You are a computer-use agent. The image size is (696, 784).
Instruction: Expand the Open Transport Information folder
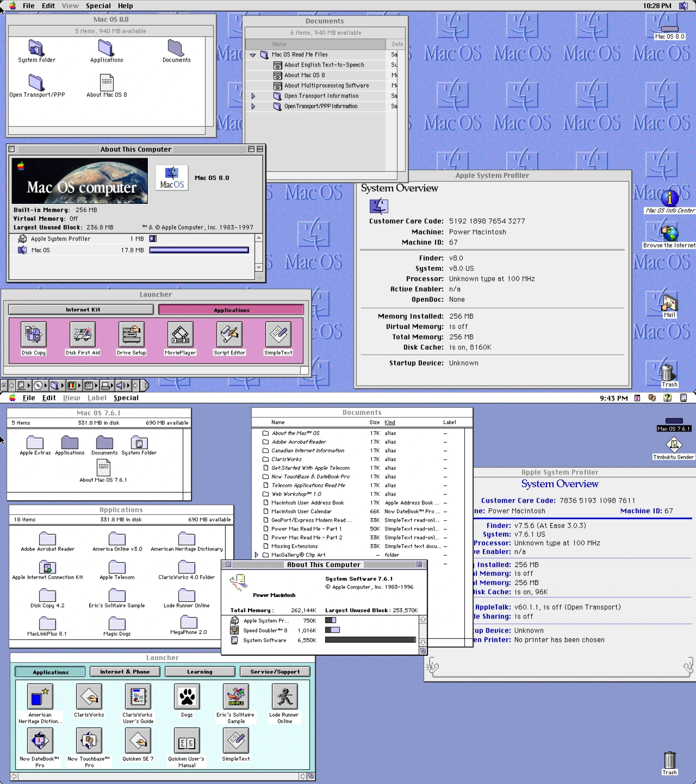coord(253,96)
